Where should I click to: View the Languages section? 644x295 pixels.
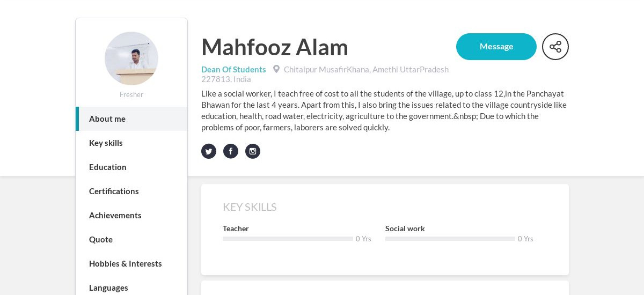point(131,287)
